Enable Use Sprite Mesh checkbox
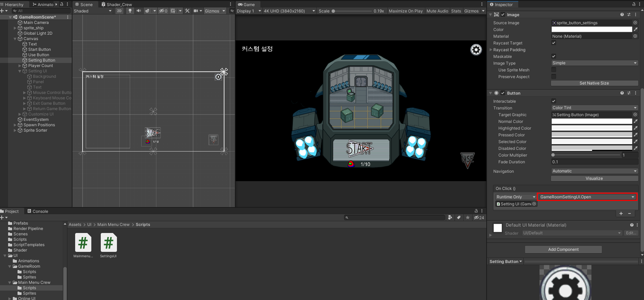The image size is (644, 300). [554, 70]
